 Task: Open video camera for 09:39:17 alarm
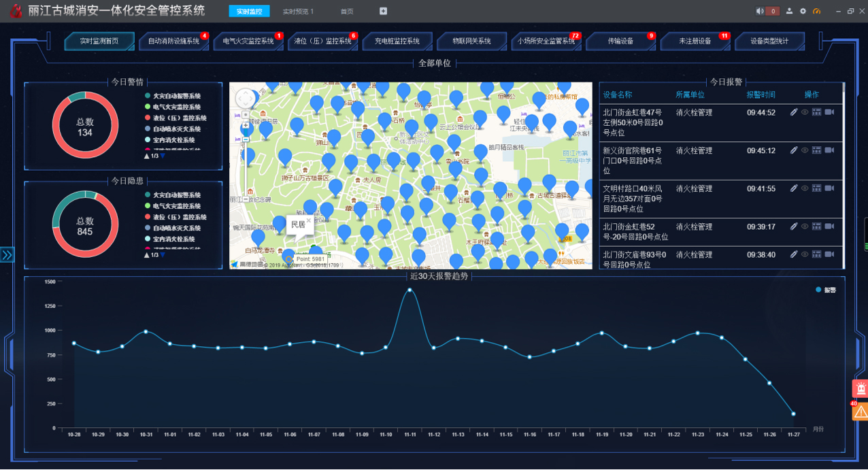(829, 226)
